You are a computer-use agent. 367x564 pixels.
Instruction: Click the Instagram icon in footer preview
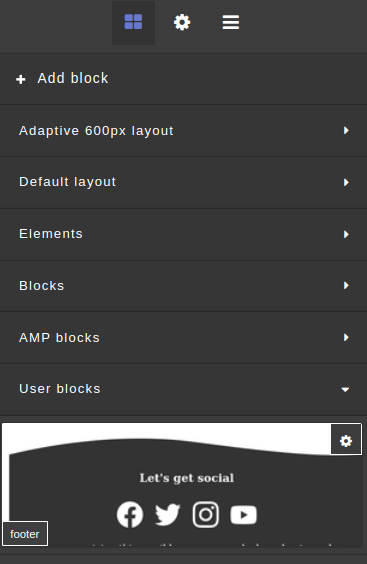pos(205,515)
